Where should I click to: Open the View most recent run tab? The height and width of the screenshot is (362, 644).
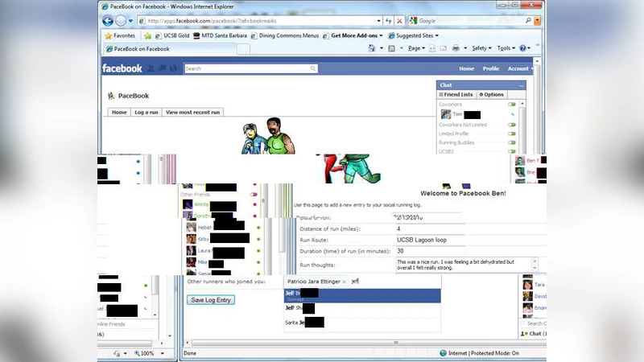pyautogui.click(x=192, y=113)
